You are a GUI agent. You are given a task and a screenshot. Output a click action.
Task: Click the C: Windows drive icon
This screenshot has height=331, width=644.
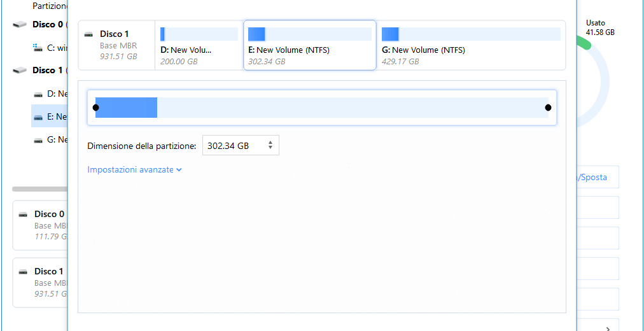(x=38, y=48)
